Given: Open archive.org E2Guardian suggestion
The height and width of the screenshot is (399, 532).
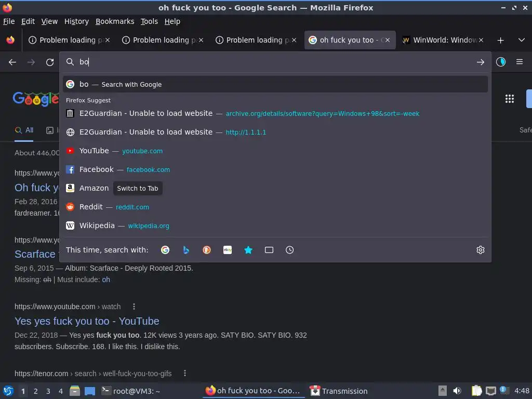Looking at the screenshot, I should pyautogui.click(x=275, y=113).
